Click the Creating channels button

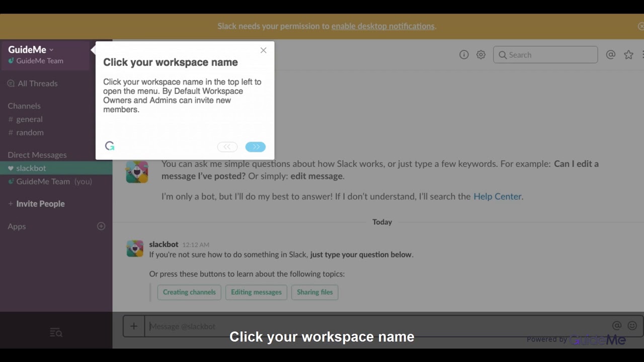click(189, 292)
